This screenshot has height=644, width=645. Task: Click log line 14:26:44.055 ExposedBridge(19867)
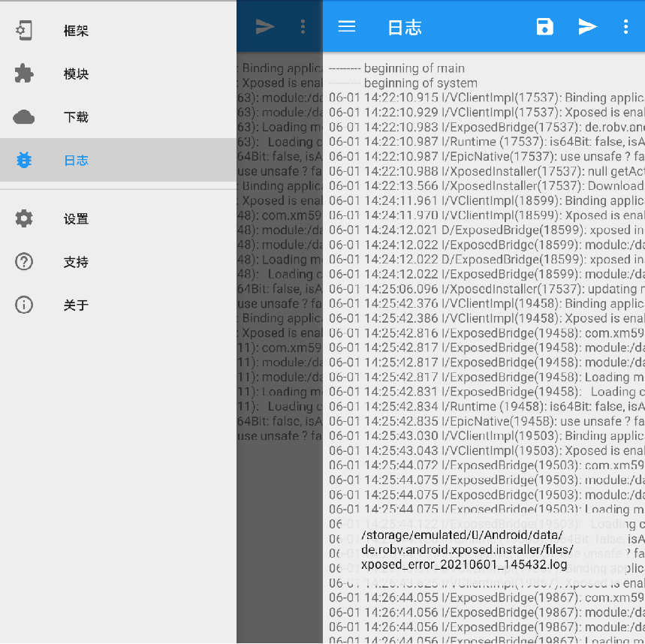[x=487, y=598]
